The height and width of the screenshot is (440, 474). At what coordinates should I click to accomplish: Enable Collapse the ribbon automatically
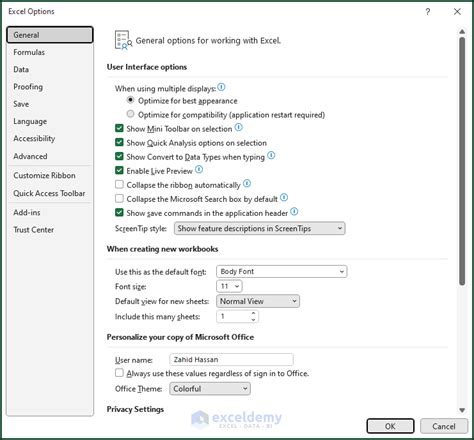click(119, 184)
